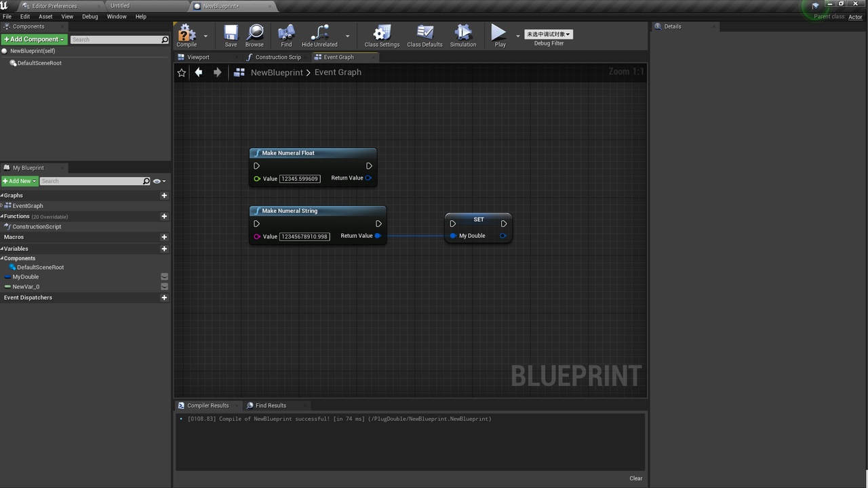Go back with the left navigation arrow
The height and width of the screenshot is (488, 868).
point(199,72)
